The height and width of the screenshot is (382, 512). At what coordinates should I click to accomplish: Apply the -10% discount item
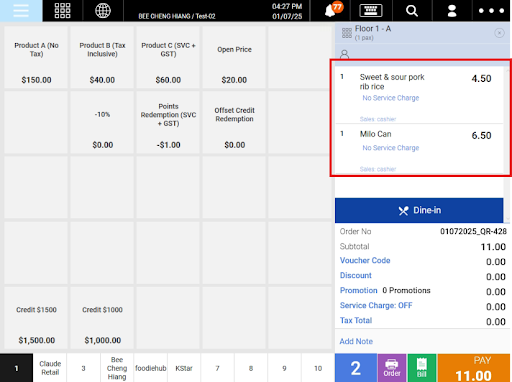[102, 122]
